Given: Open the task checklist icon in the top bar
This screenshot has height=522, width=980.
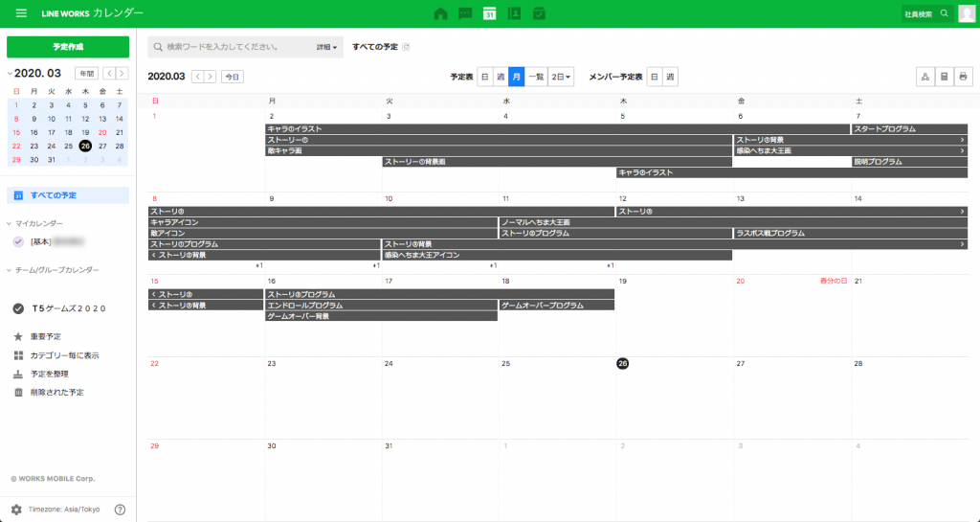Looking at the screenshot, I should [539, 13].
